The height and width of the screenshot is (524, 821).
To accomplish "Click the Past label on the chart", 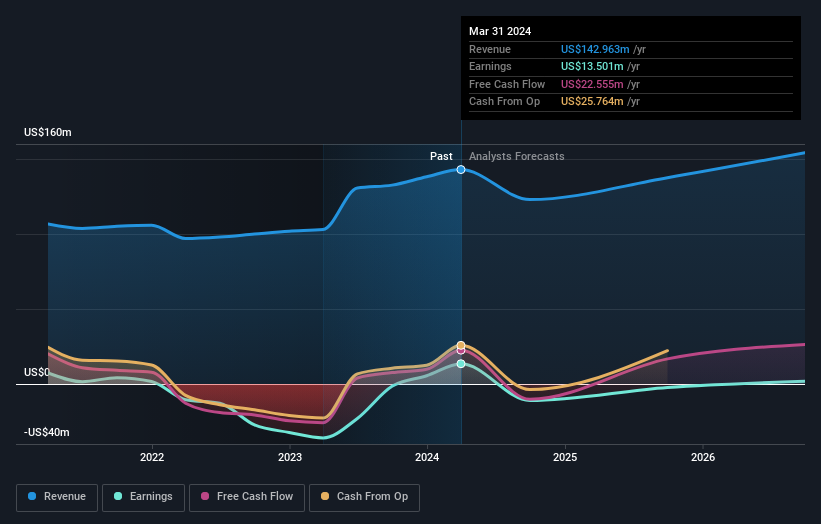I will (441, 156).
